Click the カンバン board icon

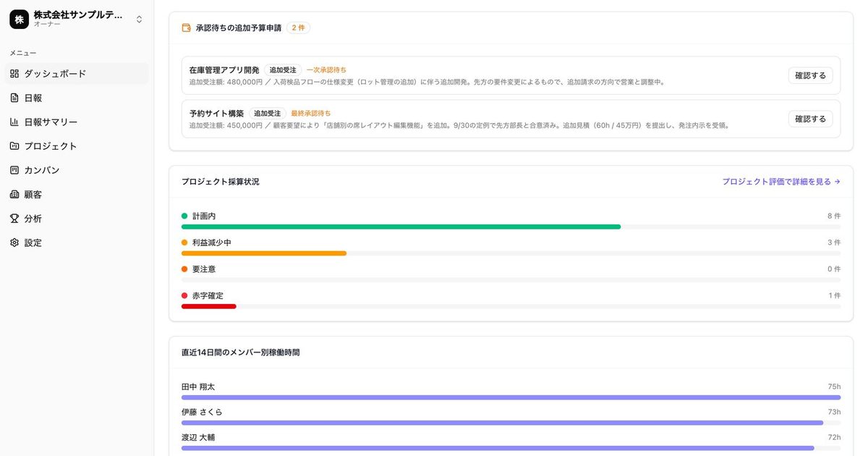click(x=14, y=170)
